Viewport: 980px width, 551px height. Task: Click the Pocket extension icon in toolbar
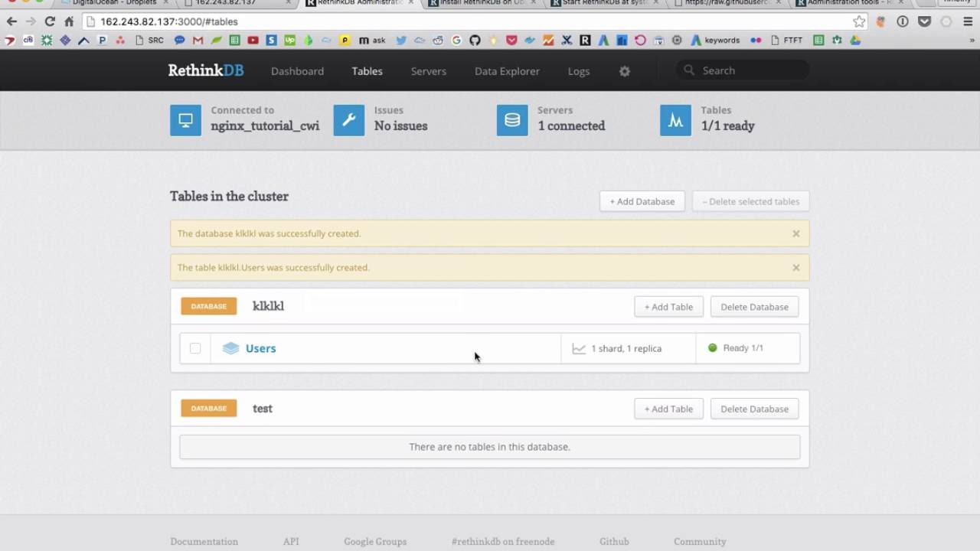coord(924,21)
